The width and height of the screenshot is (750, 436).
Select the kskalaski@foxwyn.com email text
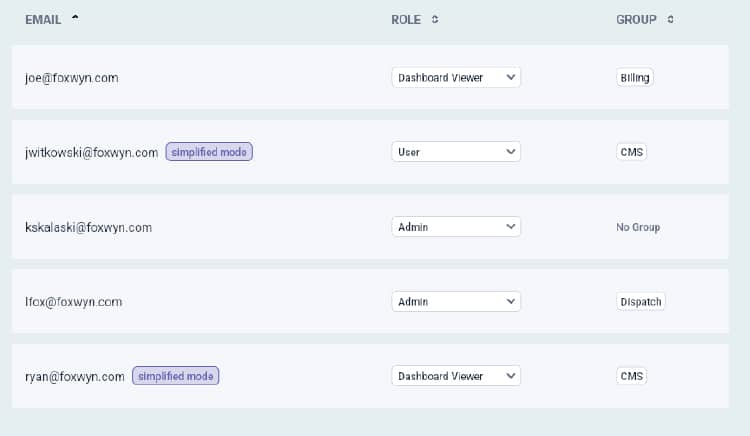(x=88, y=227)
